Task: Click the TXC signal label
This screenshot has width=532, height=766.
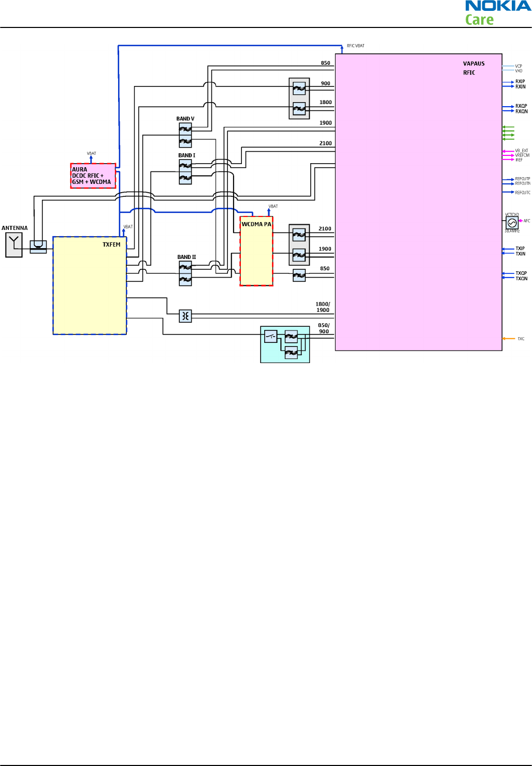Action: (521, 339)
